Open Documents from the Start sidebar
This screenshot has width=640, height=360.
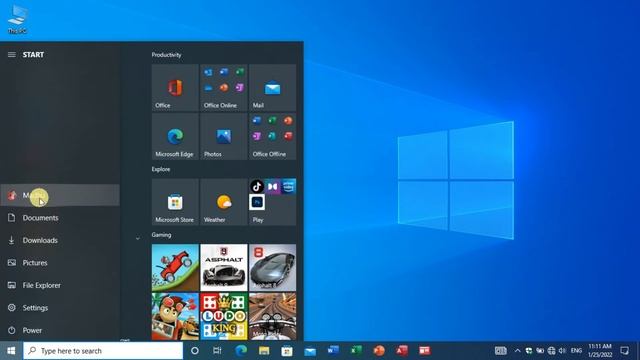tap(60, 218)
